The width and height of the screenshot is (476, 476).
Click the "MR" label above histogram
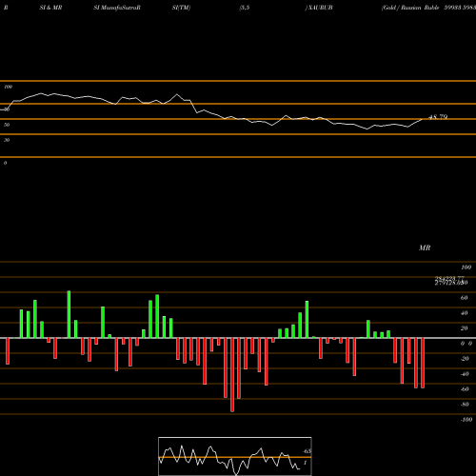click(x=425, y=248)
